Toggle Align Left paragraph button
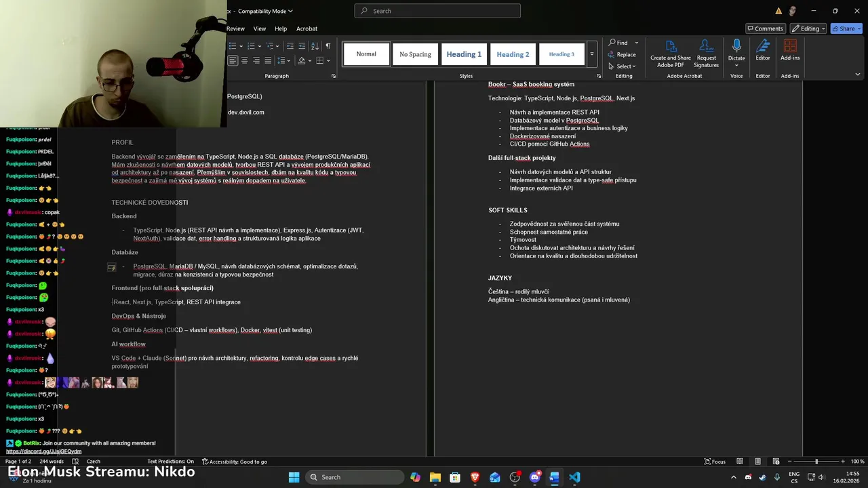The height and width of the screenshot is (488, 868). point(233,60)
